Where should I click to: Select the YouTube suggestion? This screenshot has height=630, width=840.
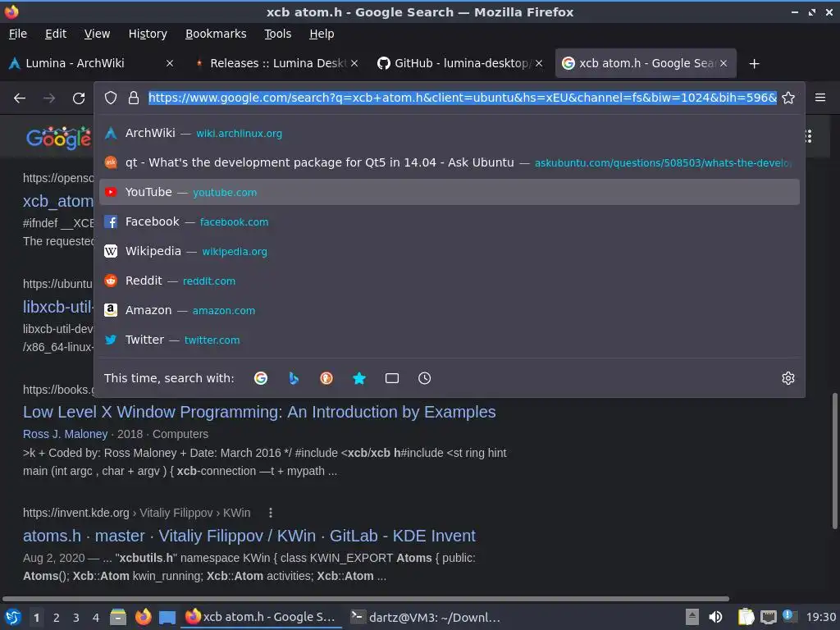click(x=449, y=192)
